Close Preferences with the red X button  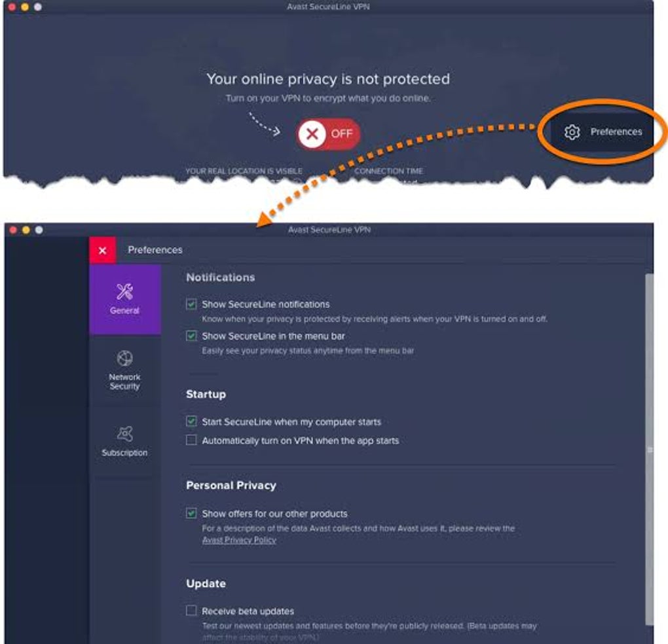pyautogui.click(x=103, y=250)
